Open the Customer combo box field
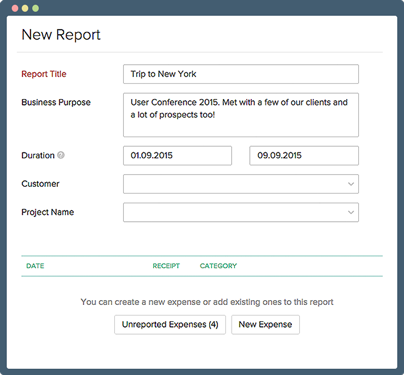 click(241, 184)
